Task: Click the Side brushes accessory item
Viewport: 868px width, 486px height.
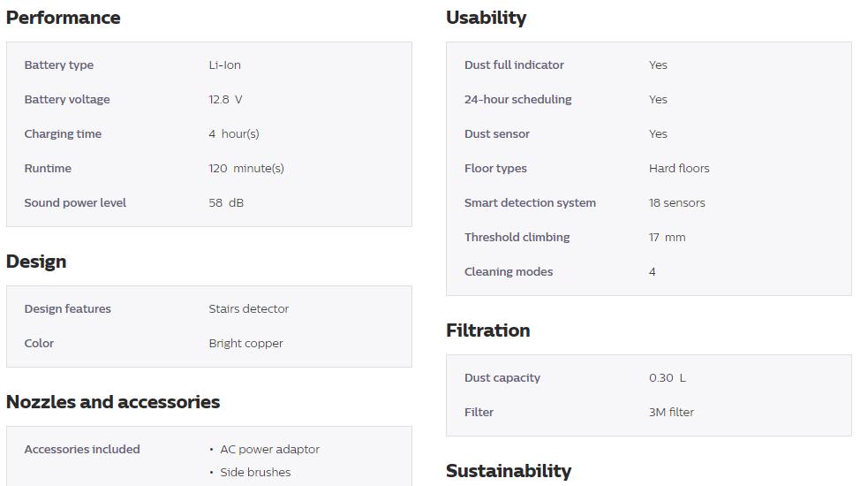Action: 255,472
